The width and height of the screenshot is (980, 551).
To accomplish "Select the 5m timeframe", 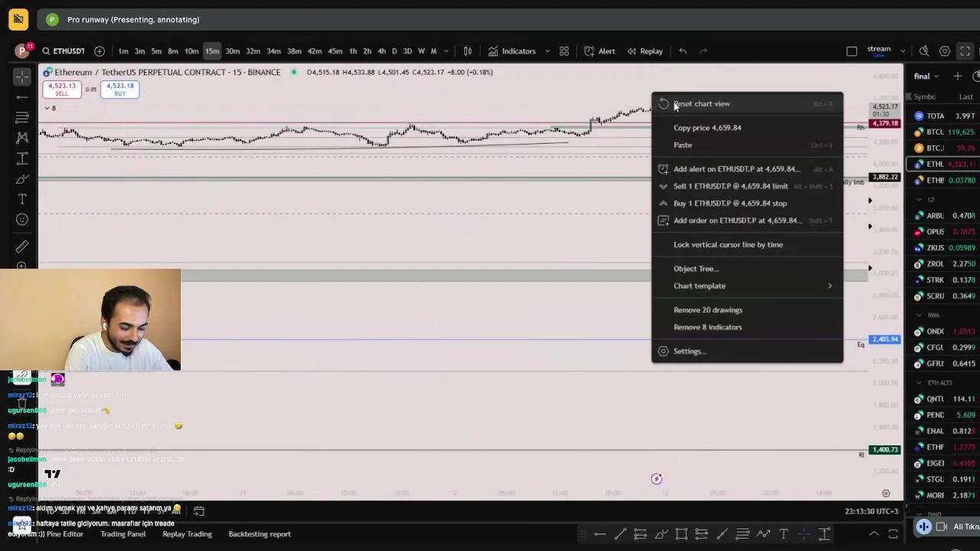I will pyautogui.click(x=156, y=51).
